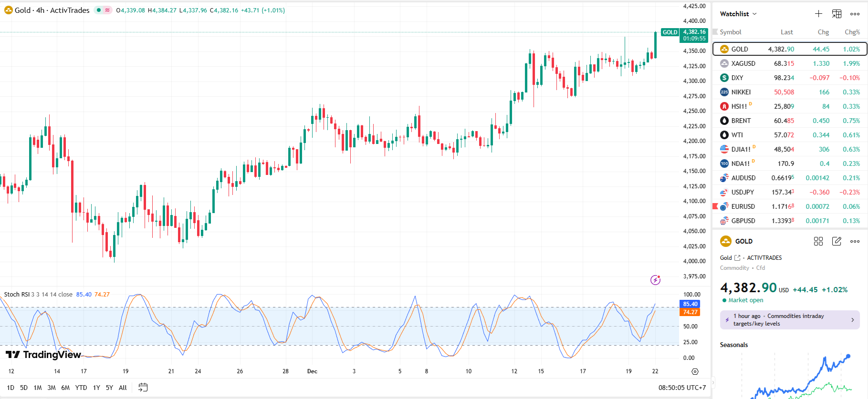Click the GOLD details grid layout icon
Screen dimensions: 868x399
[818, 241]
